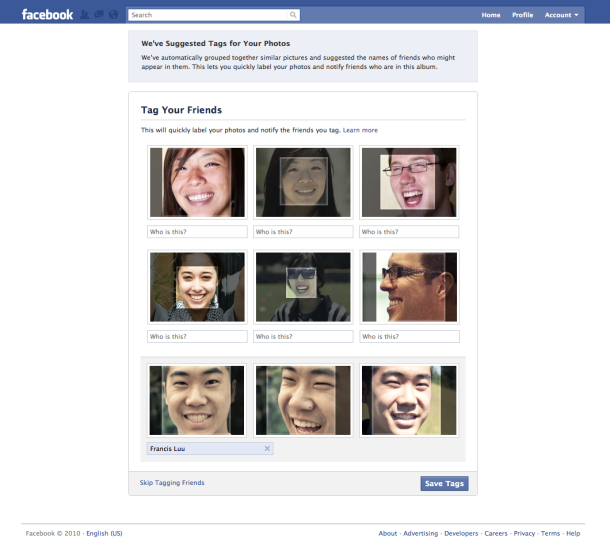Expand the Account dropdown menu

pos(561,15)
